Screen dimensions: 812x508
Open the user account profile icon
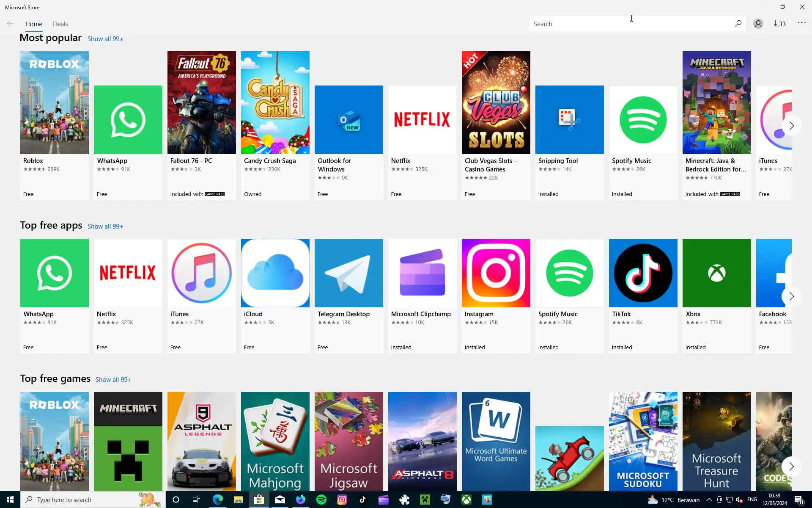click(758, 24)
